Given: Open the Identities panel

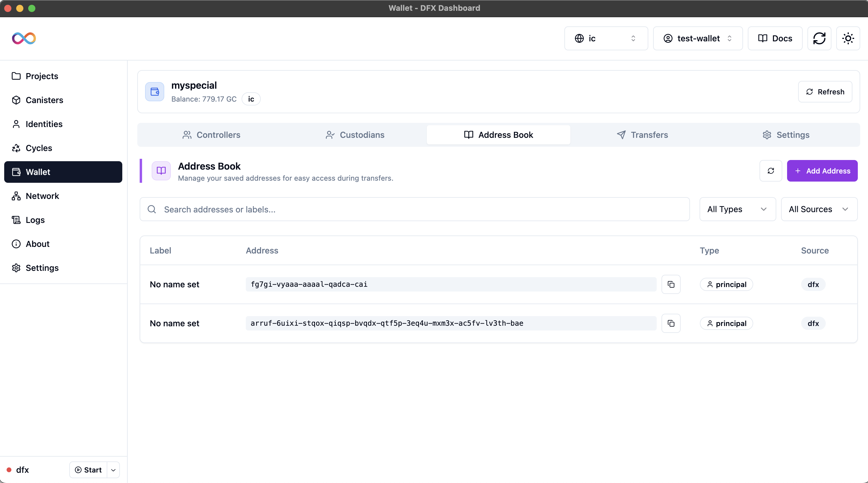Looking at the screenshot, I should point(44,124).
